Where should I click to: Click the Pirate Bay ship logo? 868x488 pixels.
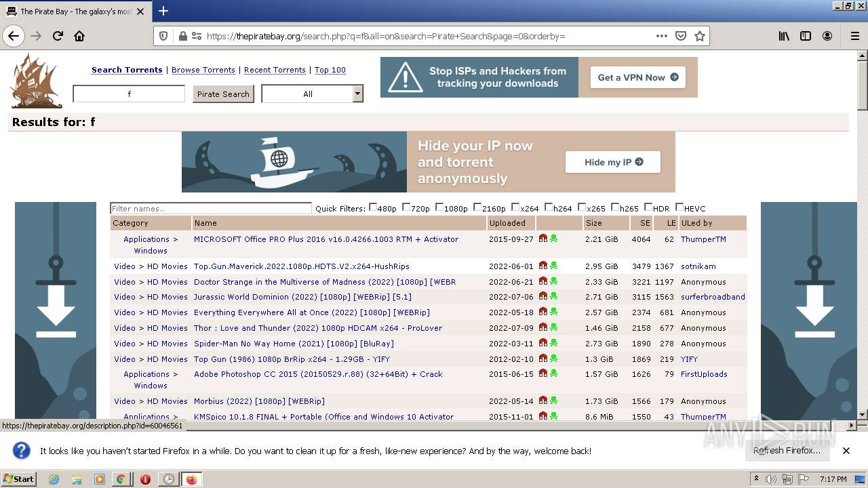(x=36, y=81)
